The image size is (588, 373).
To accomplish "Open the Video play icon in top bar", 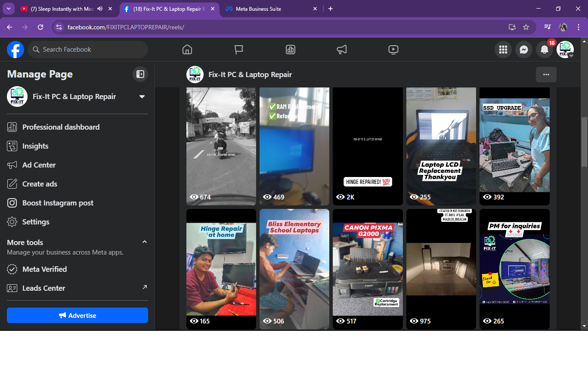I will [x=393, y=50].
